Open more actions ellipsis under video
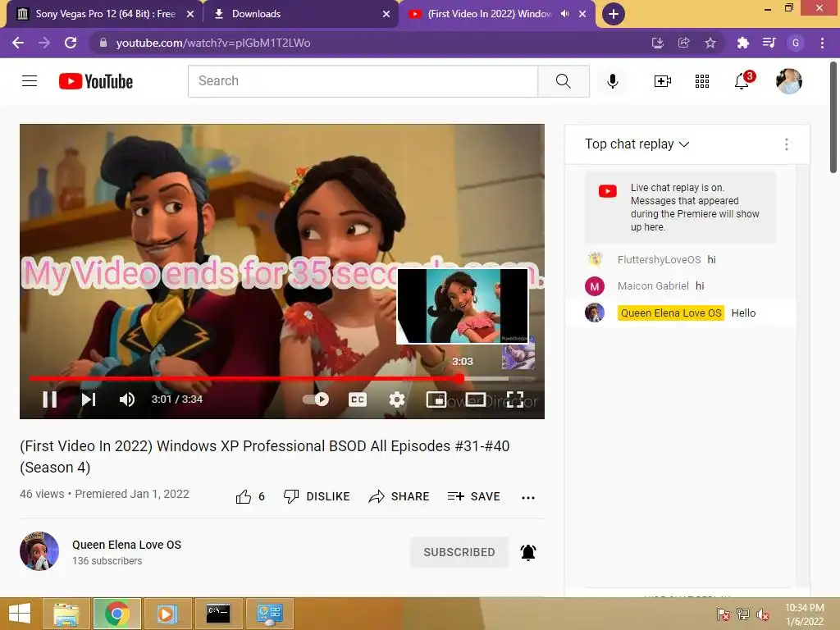 [528, 497]
